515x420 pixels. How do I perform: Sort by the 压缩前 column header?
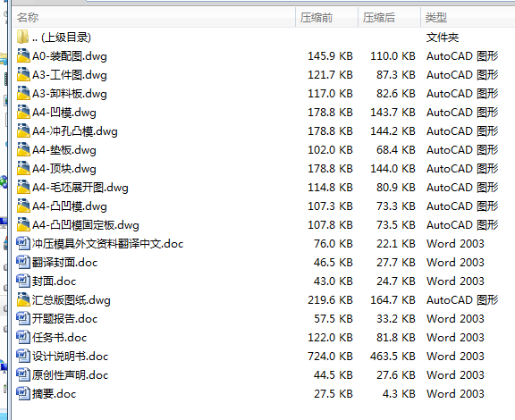[327, 17]
